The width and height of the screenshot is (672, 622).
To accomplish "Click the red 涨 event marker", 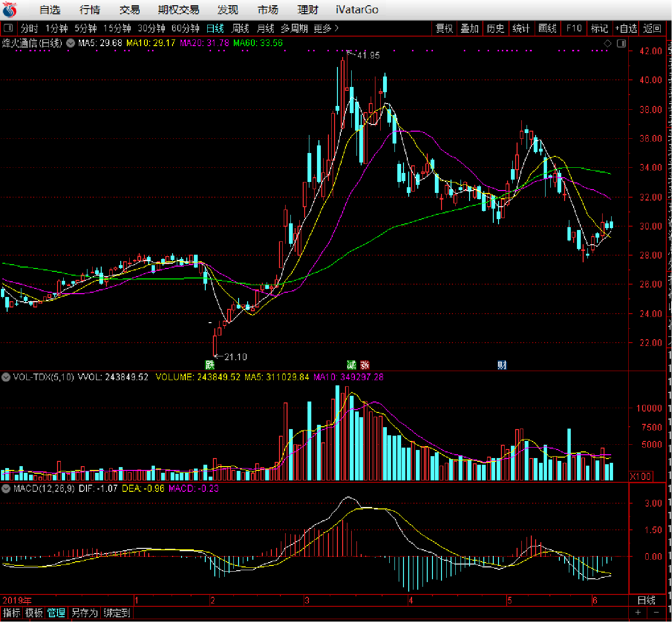I will point(365,365).
